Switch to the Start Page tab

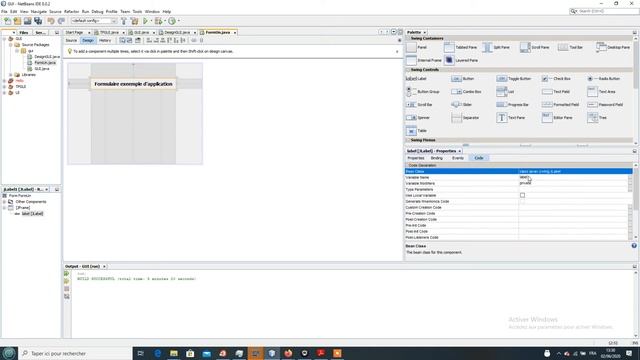click(x=74, y=32)
